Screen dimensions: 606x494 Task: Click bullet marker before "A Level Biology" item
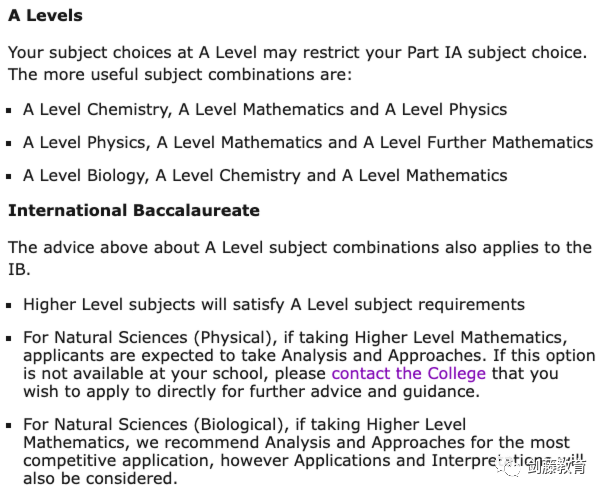pos(11,177)
